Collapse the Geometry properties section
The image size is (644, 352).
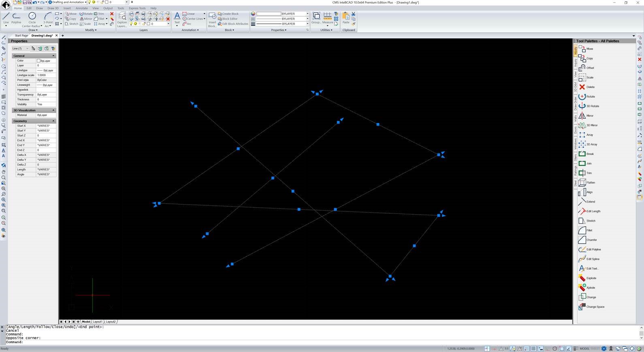coord(53,121)
